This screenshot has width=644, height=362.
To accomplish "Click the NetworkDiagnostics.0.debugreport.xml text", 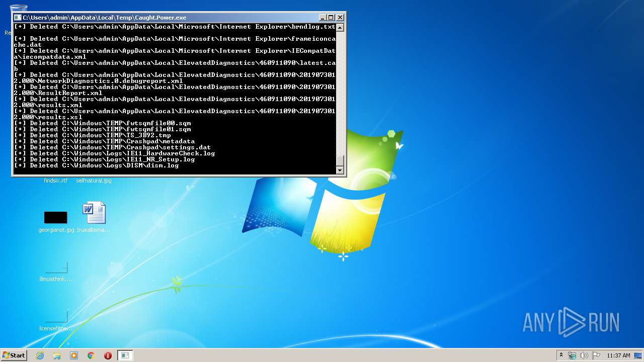I will (x=111, y=81).
